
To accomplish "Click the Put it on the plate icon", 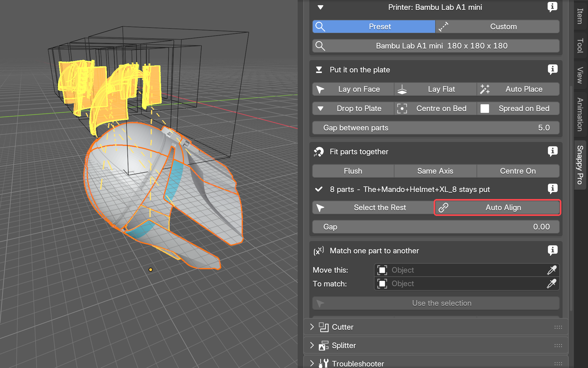I will coord(319,70).
